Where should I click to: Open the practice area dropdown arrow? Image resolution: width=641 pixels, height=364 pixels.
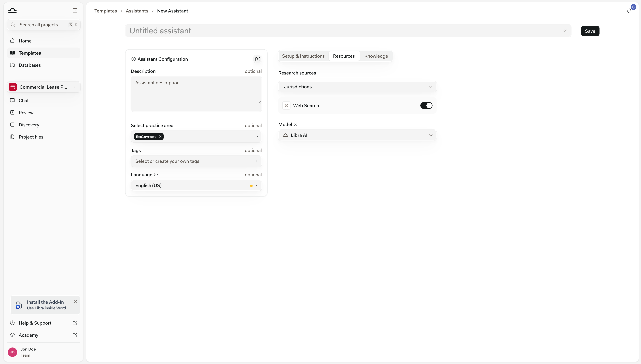click(256, 136)
